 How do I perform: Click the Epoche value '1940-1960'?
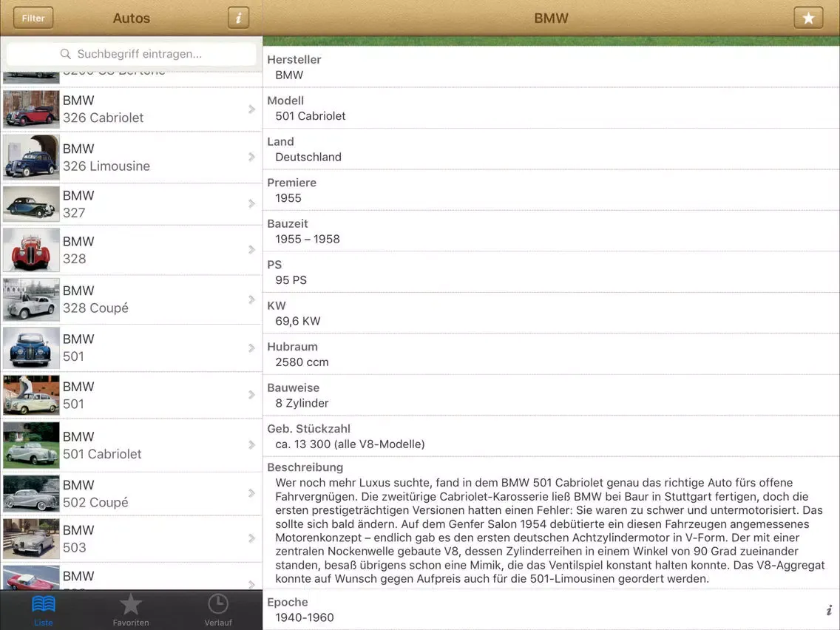(x=305, y=617)
